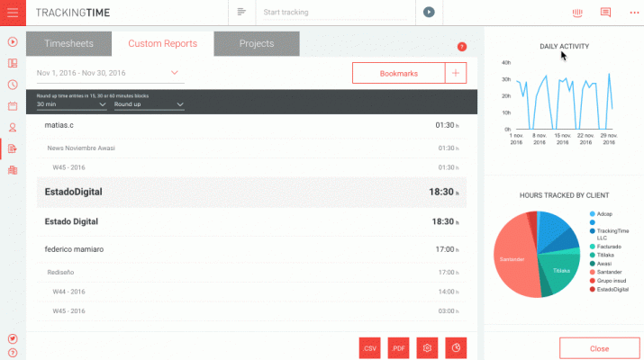Switch to the Projects tab
Viewport: 644px width, 360px height.
[x=257, y=43]
